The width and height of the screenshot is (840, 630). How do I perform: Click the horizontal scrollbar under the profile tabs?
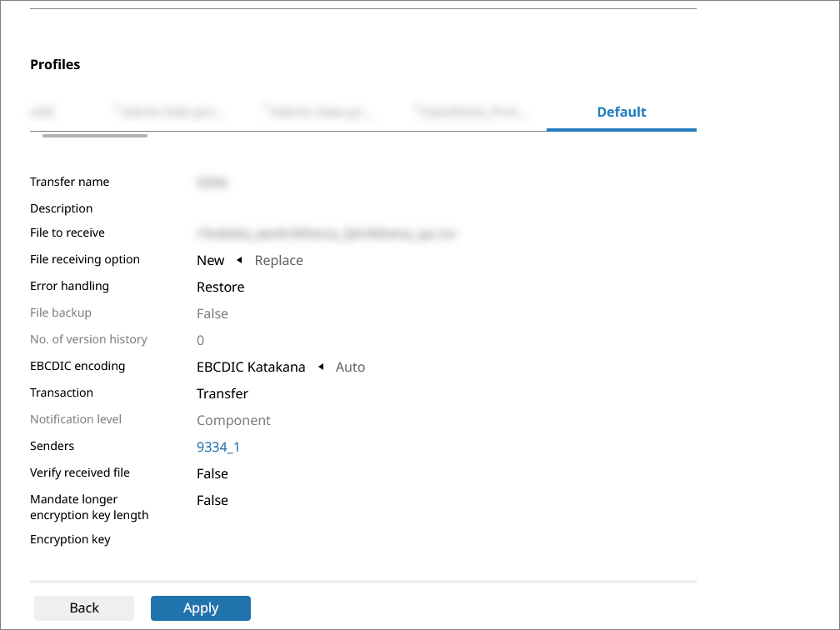(x=95, y=136)
